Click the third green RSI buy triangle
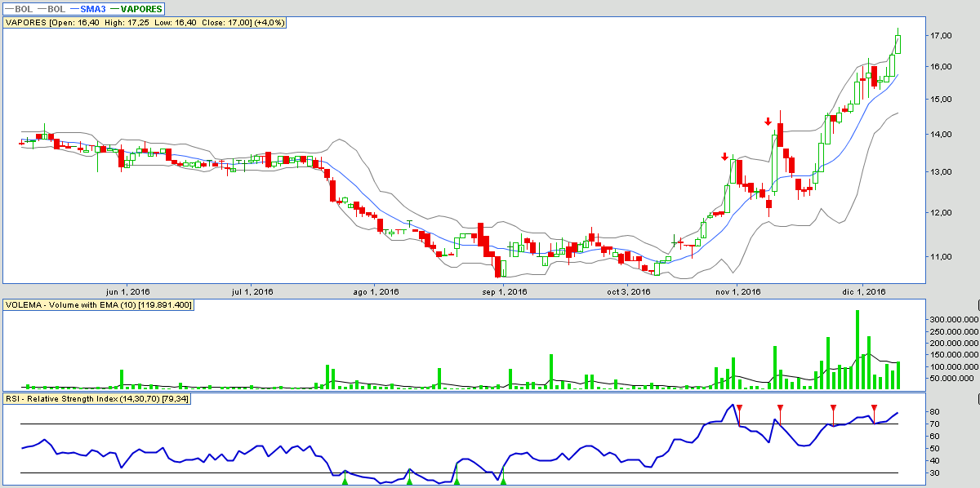980x488 pixels. (457, 481)
